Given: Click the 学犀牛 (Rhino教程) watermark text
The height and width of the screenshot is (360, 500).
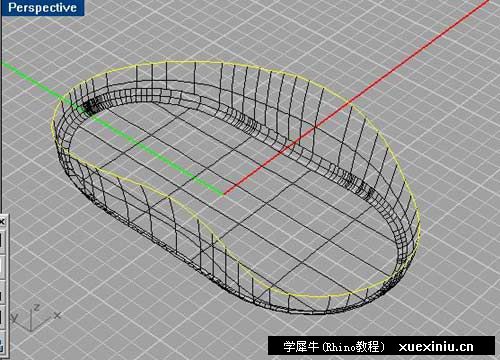Looking at the screenshot, I should coord(334,347).
